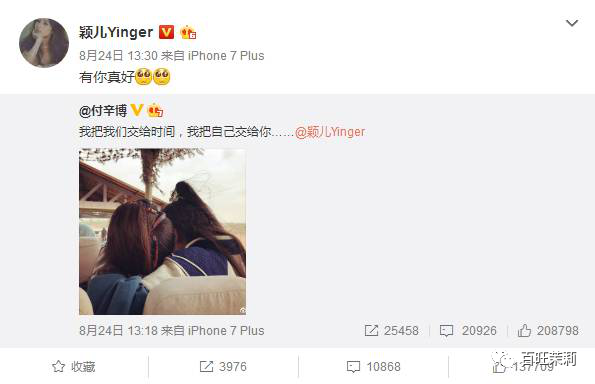The image size is (595, 384).
Task: Follow the @颖儿Yinger mention in the repost
Action: coord(330,132)
